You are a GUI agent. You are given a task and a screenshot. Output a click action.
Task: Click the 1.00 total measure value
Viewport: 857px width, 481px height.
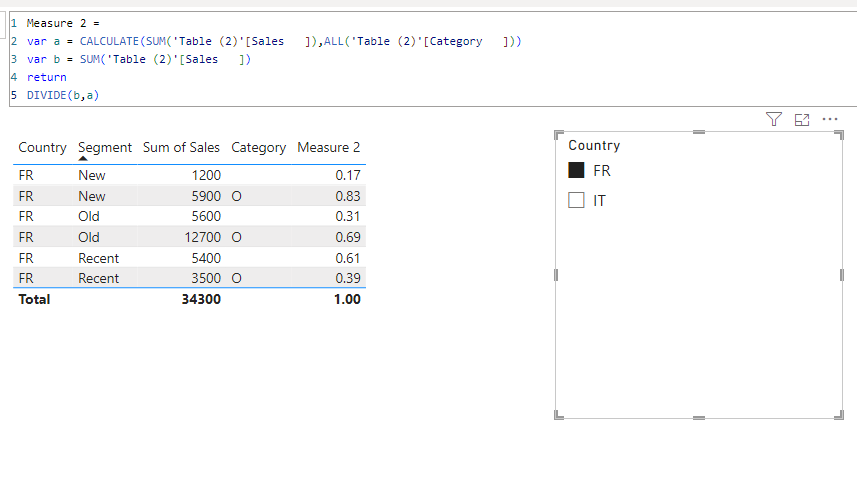347,300
